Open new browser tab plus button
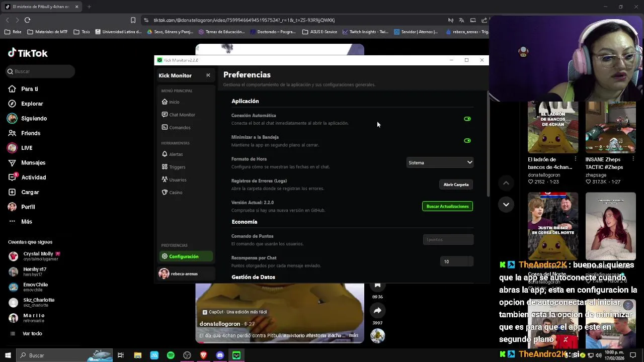 coord(89,7)
